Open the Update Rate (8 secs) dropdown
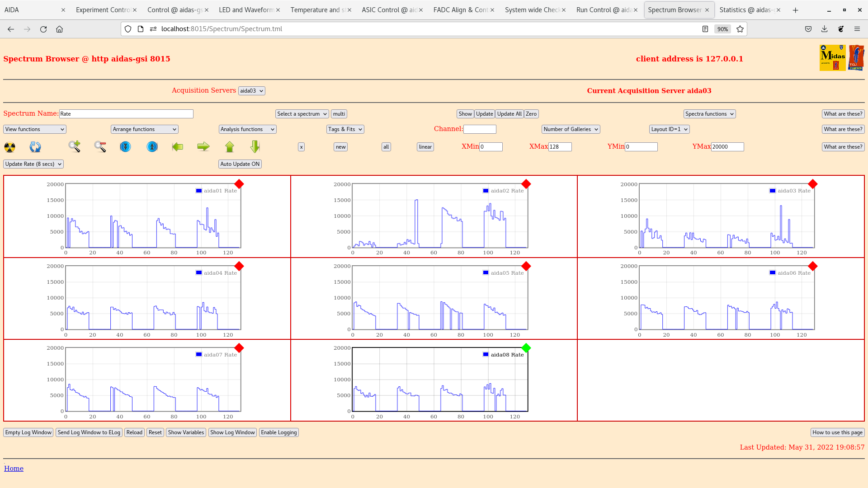 coord(33,164)
